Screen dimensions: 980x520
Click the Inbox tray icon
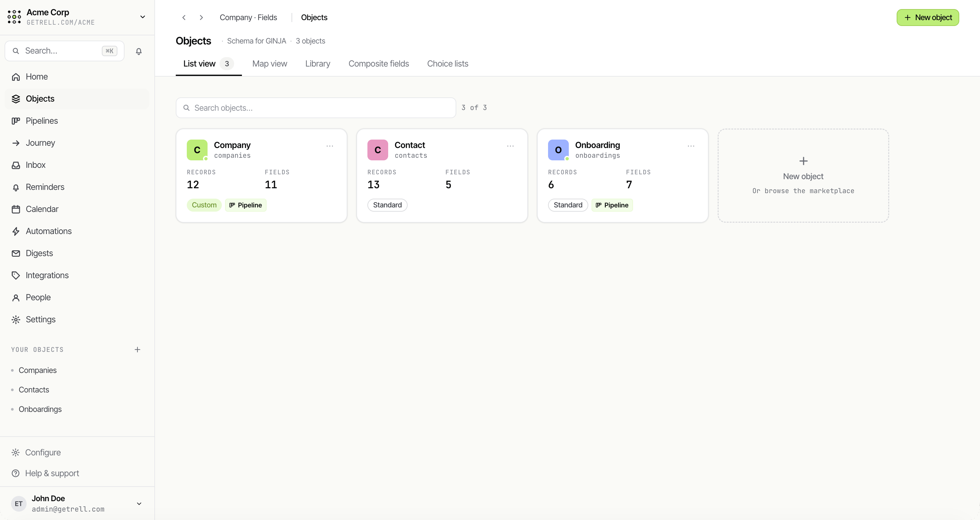pyautogui.click(x=16, y=165)
